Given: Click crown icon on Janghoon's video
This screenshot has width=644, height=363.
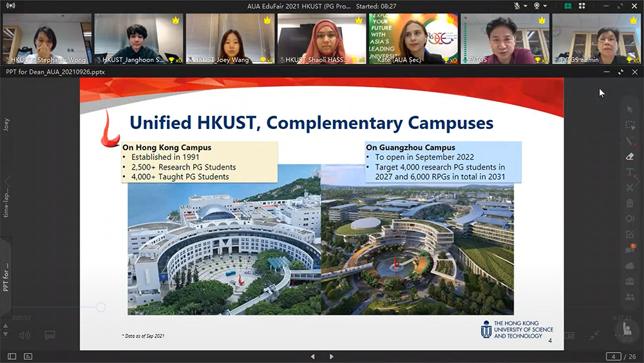Looking at the screenshot, I should pos(176,20).
